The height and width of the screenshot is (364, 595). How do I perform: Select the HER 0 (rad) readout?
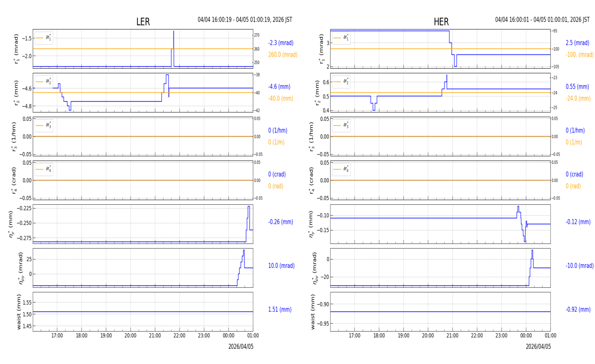click(573, 186)
